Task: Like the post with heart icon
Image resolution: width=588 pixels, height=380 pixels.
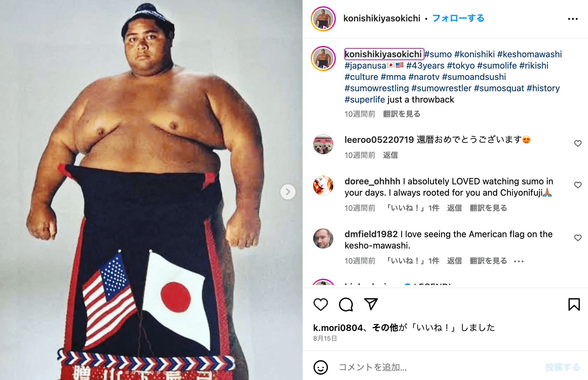Action: [x=321, y=305]
